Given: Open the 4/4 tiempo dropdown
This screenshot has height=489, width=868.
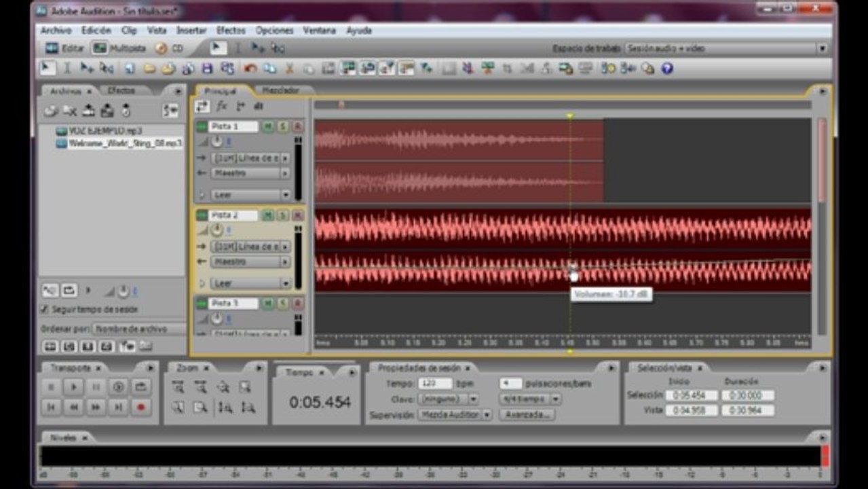Looking at the screenshot, I should point(529,399).
